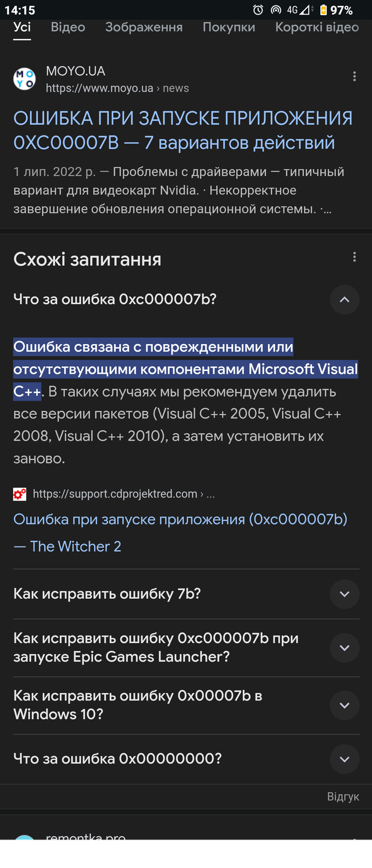Open MOYO.UA result three-dot options menu

click(x=355, y=77)
